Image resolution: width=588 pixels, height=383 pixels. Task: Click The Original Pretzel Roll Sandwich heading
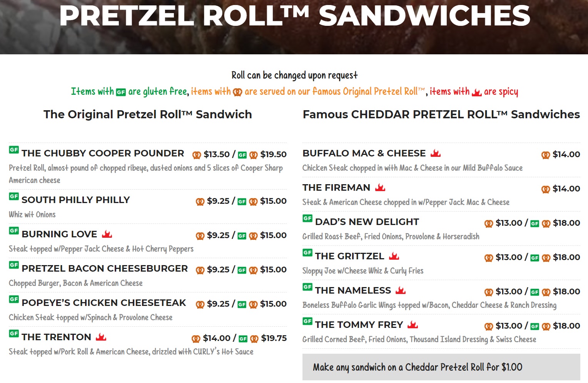(x=148, y=114)
